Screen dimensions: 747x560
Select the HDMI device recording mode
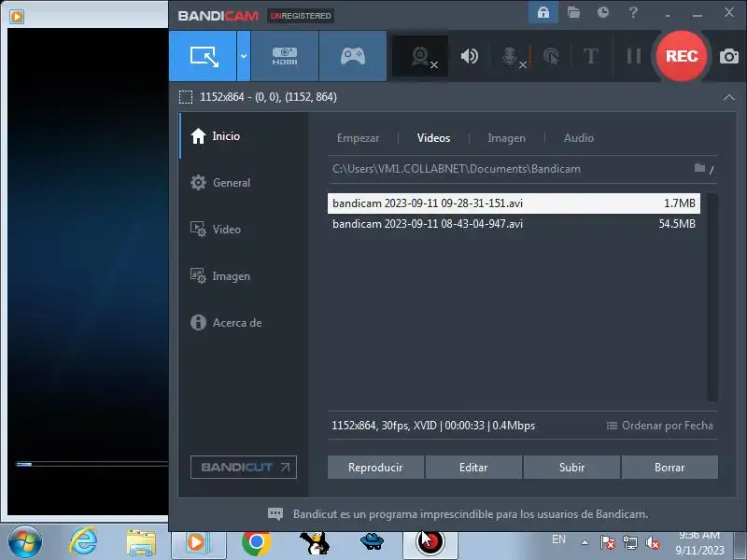click(285, 56)
